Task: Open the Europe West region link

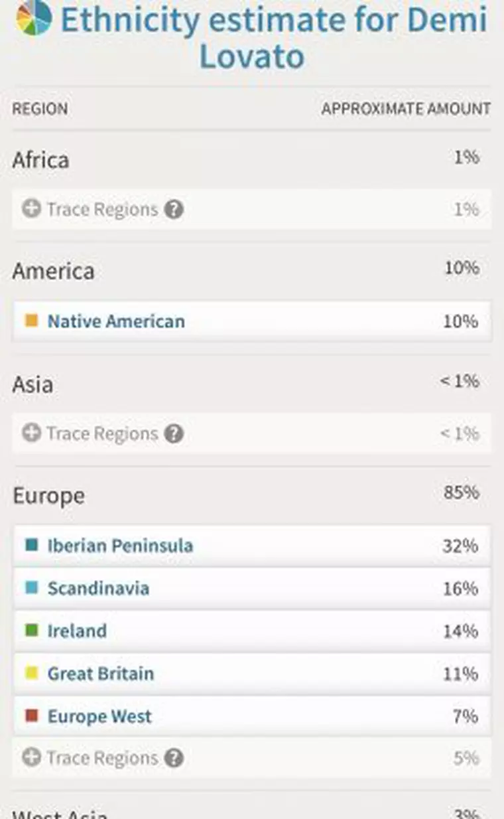Action: point(99,717)
